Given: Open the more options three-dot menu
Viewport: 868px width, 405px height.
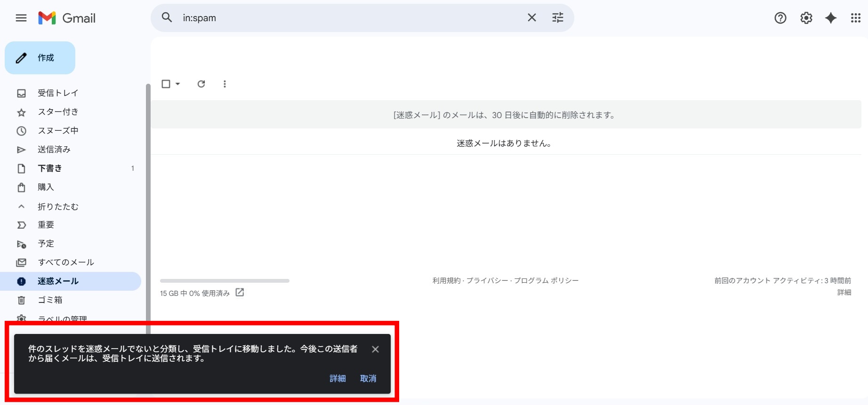Looking at the screenshot, I should pyautogui.click(x=225, y=84).
